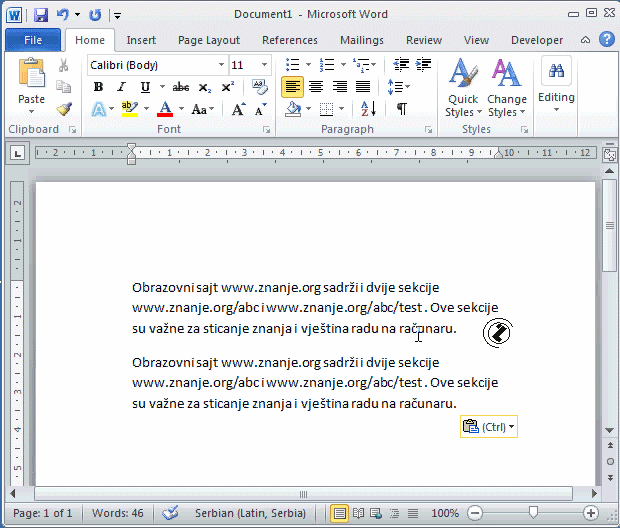Open the Paste Options (Ctrl) dropdown

click(489, 427)
